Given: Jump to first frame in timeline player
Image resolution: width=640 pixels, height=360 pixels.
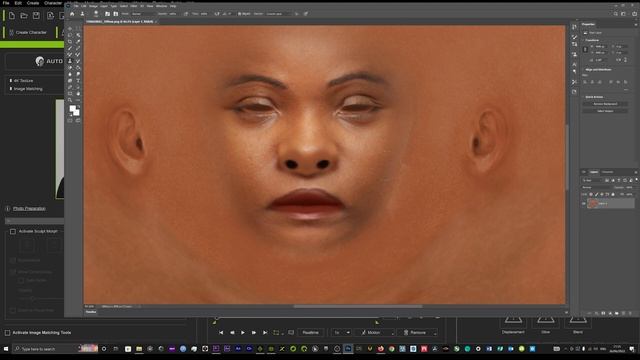Looking at the screenshot, I should pos(221,333).
